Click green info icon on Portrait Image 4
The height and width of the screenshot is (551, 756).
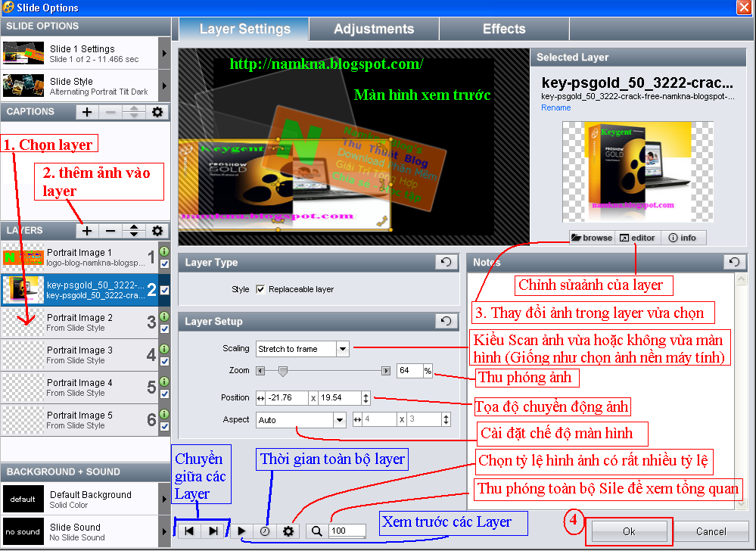tap(164, 381)
